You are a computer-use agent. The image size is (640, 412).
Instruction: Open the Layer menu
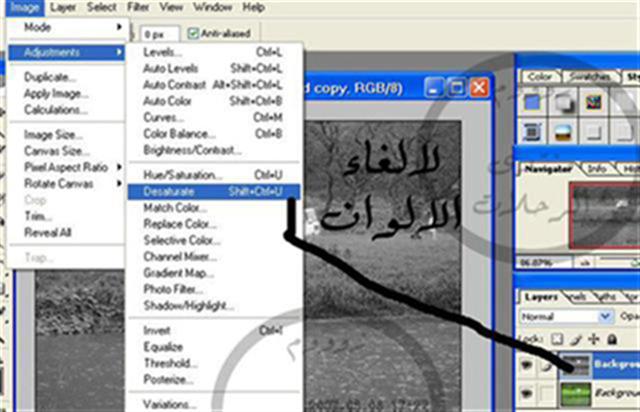[x=63, y=7]
